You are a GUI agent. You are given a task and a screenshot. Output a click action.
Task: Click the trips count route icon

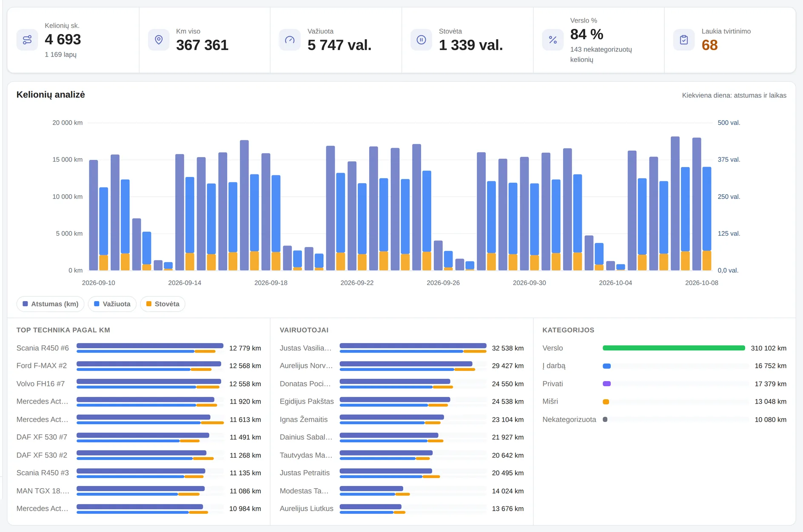coord(27,40)
